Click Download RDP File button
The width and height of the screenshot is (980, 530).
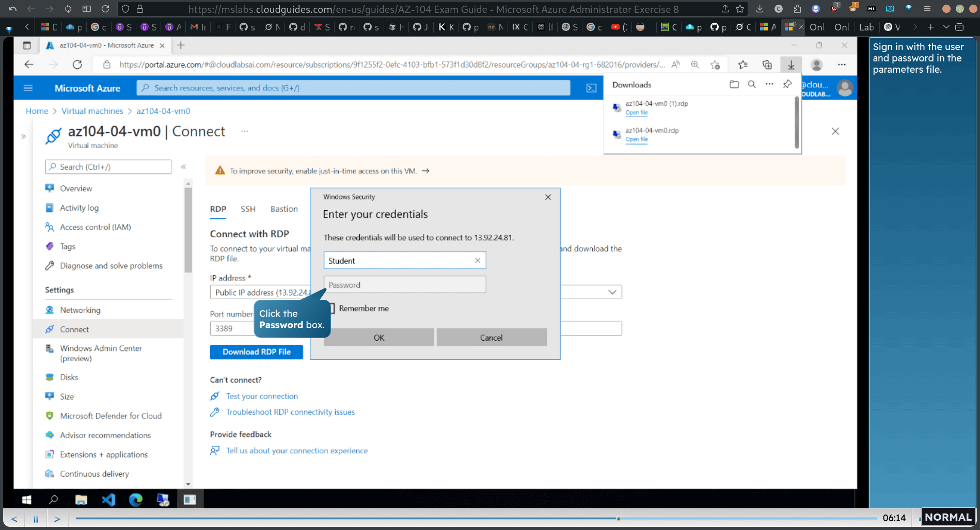(257, 352)
